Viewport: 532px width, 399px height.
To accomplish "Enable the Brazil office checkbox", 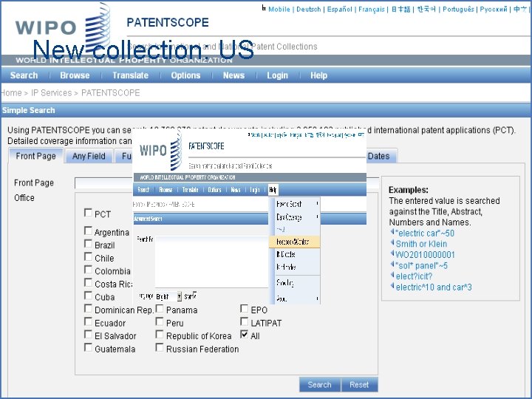I will 88,244.
